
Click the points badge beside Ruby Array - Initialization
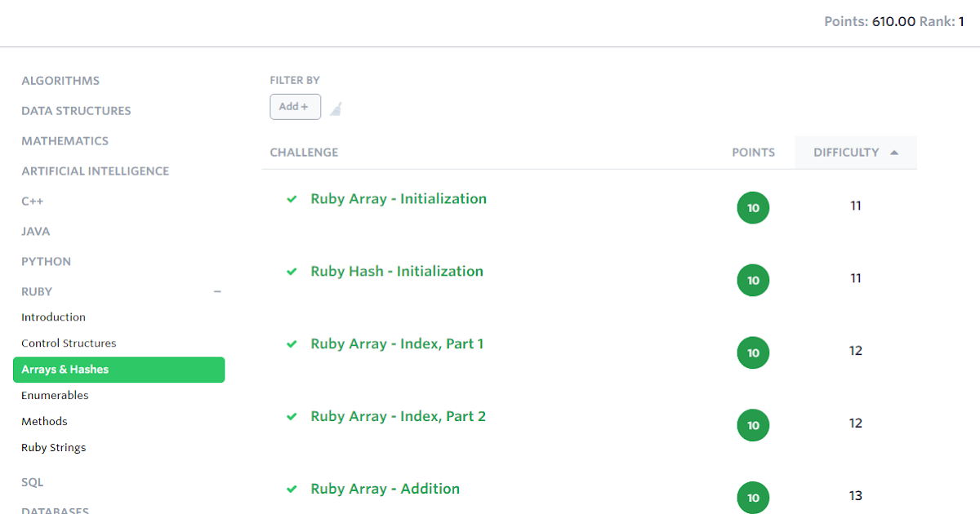752,207
